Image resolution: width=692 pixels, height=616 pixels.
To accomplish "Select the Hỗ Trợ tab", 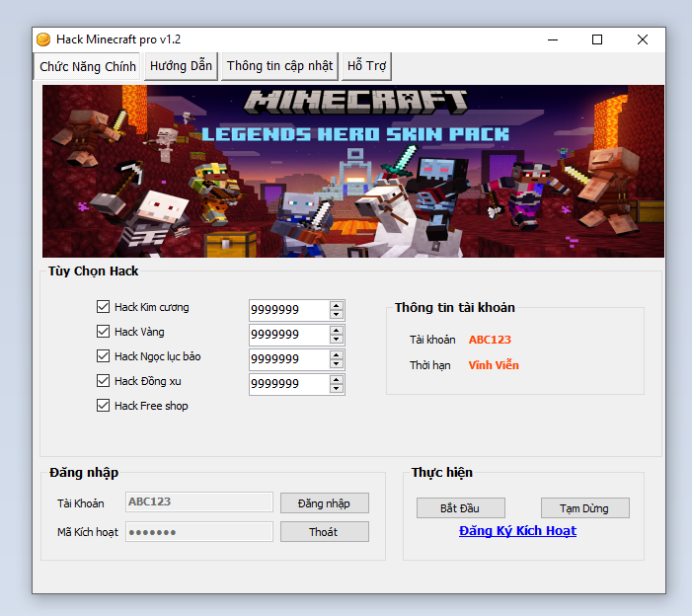I will [x=366, y=66].
